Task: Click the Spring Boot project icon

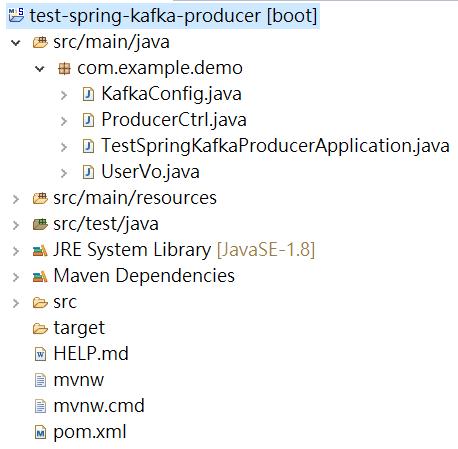Action: pyautogui.click(x=16, y=16)
